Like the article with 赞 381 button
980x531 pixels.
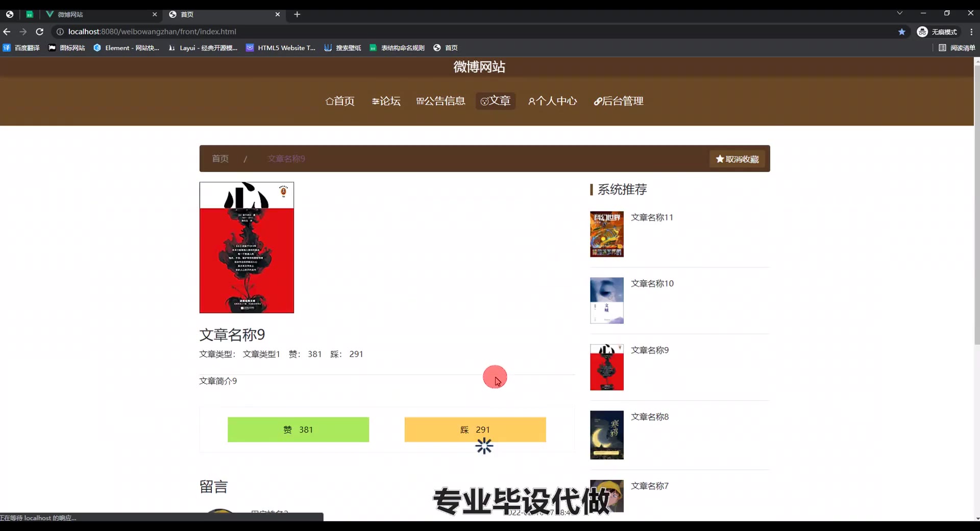pyautogui.click(x=298, y=430)
